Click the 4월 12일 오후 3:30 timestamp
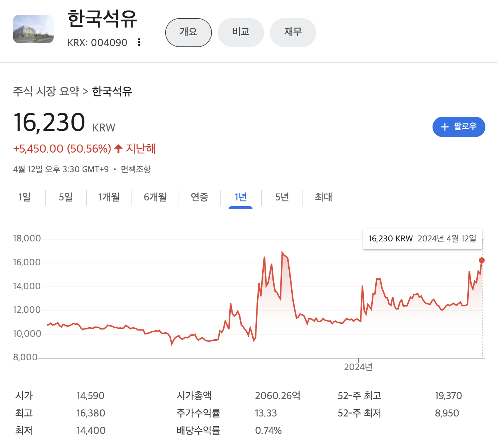The image size is (497, 448). point(61,169)
